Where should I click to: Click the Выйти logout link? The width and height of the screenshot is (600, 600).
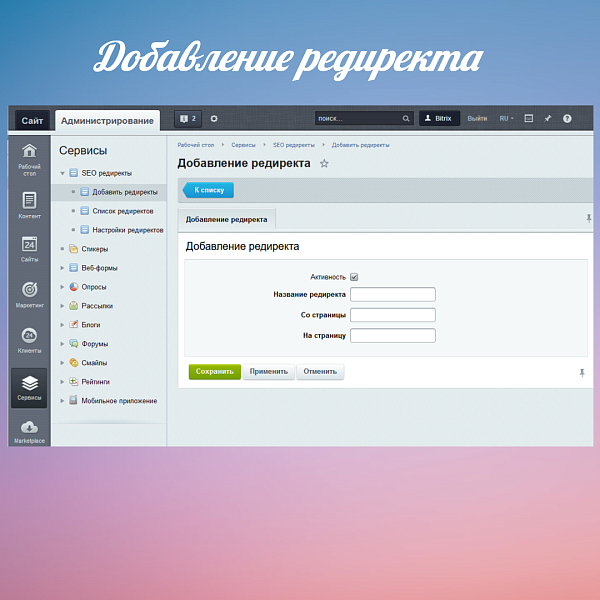(477, 118)
